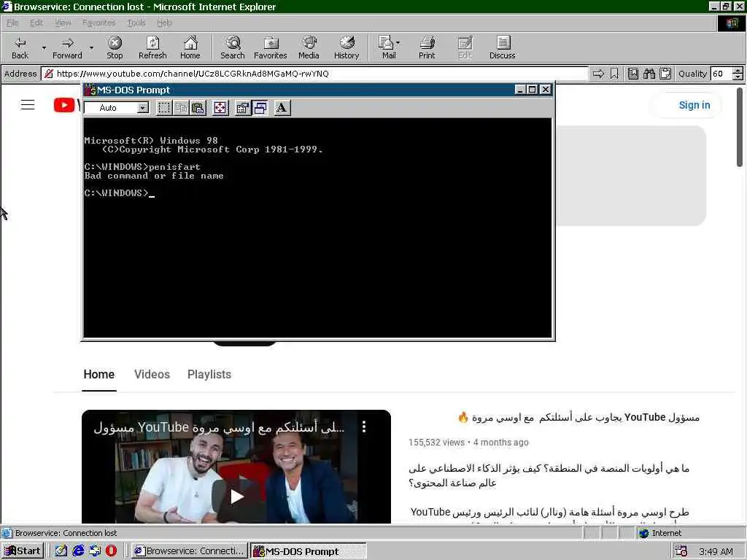Viewport: 747px width, 560px height.
Task: Click the Font button in MS-DOS Prompt toolbar
Action: point(282,108)
